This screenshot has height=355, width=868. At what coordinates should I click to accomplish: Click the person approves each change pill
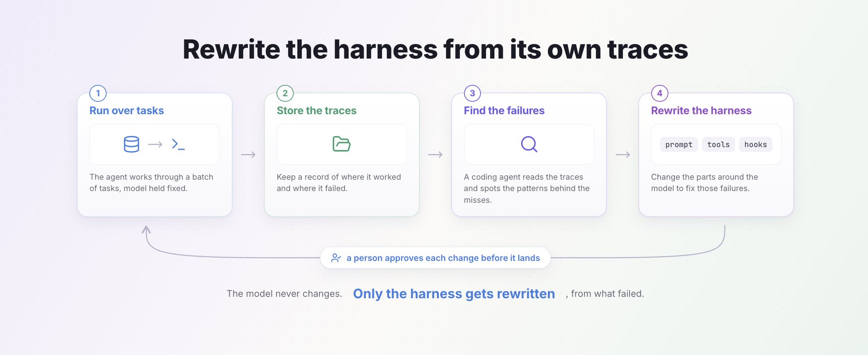coord(435,258)
